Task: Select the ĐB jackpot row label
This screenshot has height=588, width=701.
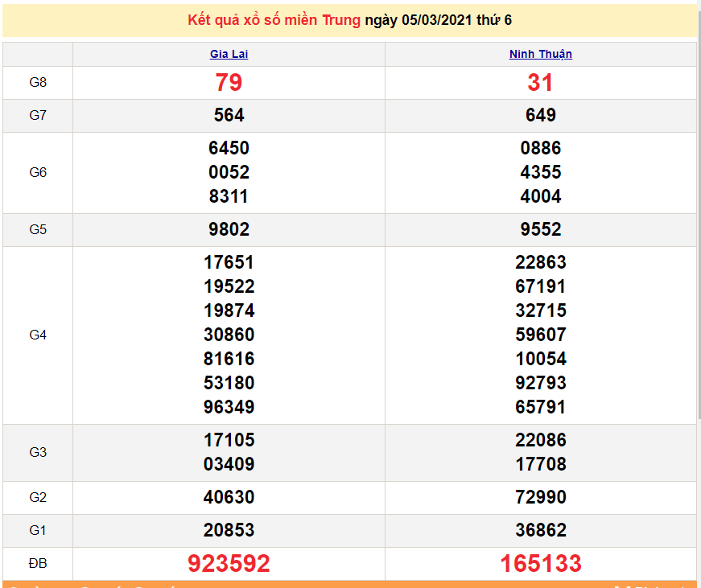Action: pos(38,563)
